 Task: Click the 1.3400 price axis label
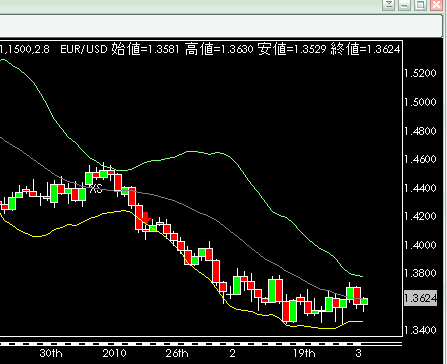[420, 330]
